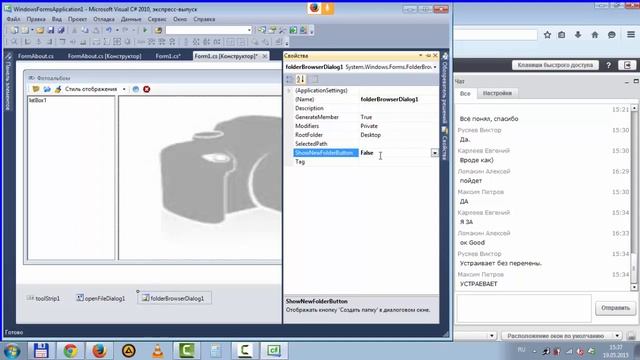Switch to the Form1.cs* code tab
The width and height of the screenshot is (640, 360).
pyautogui.click(x=168, y=56)
